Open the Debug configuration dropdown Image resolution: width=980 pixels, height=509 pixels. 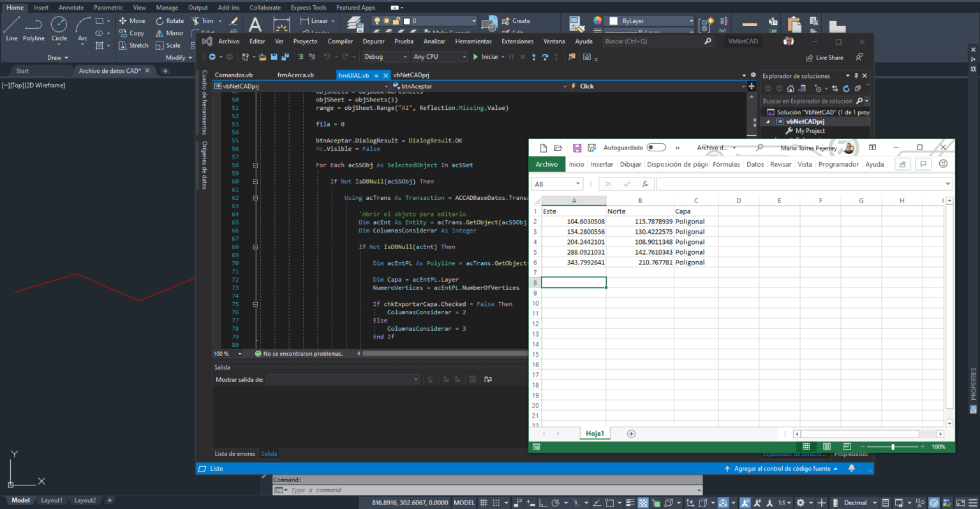[x=385, y=56]
